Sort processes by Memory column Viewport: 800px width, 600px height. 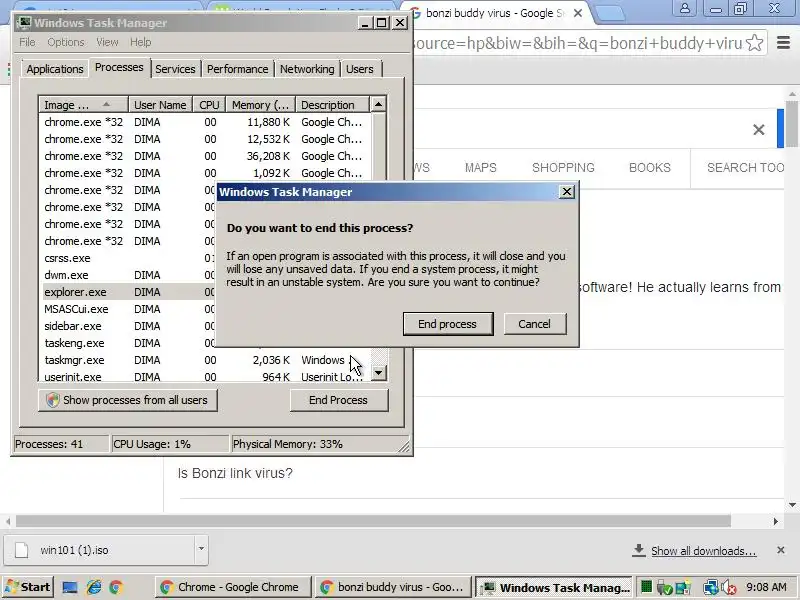[261, 105]
